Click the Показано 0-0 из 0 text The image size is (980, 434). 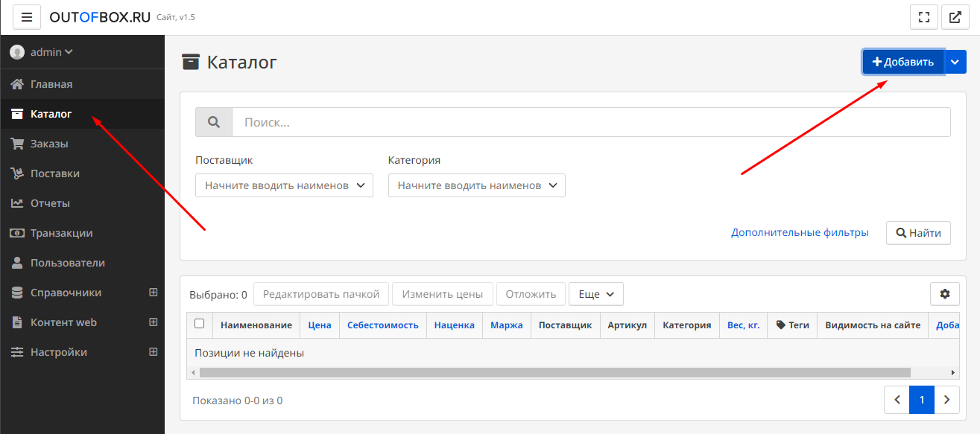click(237, 401)
